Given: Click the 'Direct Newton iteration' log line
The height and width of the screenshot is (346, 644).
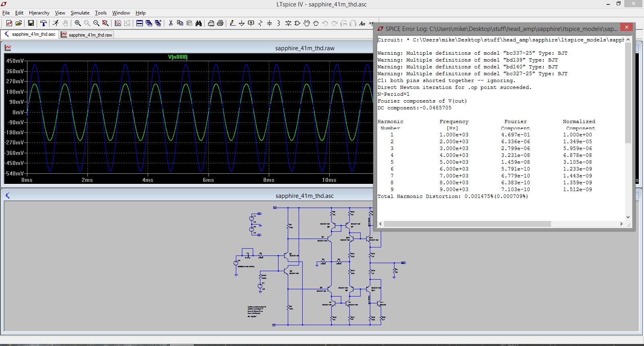Looking at the screenshot, I should click(454, 87).
